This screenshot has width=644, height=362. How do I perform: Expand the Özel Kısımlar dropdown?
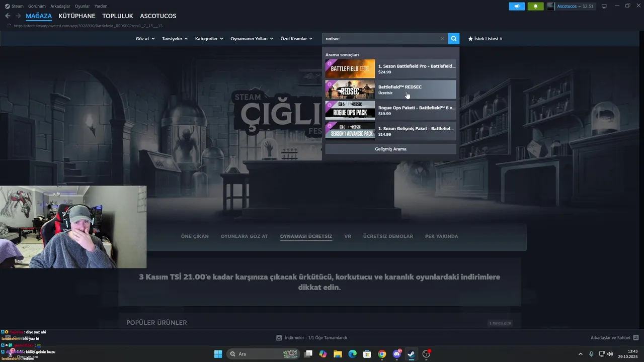296,39
